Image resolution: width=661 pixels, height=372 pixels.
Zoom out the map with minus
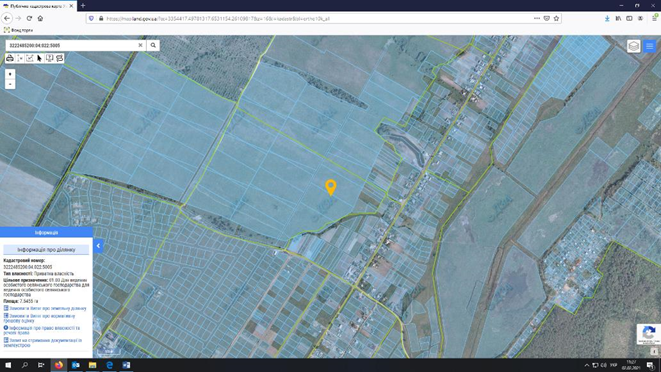pos(10,84)
